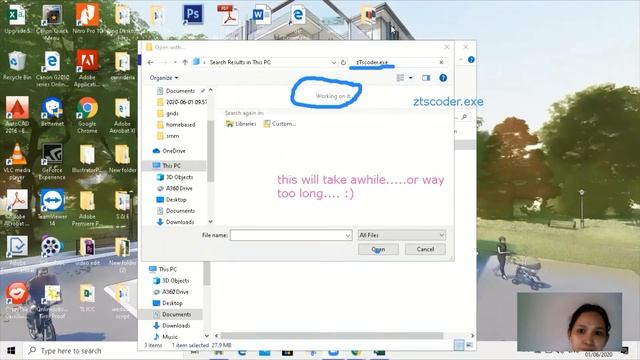Open Adobe Application Manager desktop icon
This screenshot has width=640, height=360.
[x=87, y=69]
